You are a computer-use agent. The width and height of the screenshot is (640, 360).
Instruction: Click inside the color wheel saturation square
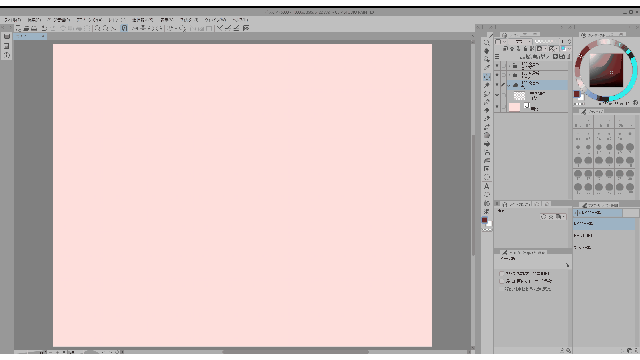click(606, 70)
